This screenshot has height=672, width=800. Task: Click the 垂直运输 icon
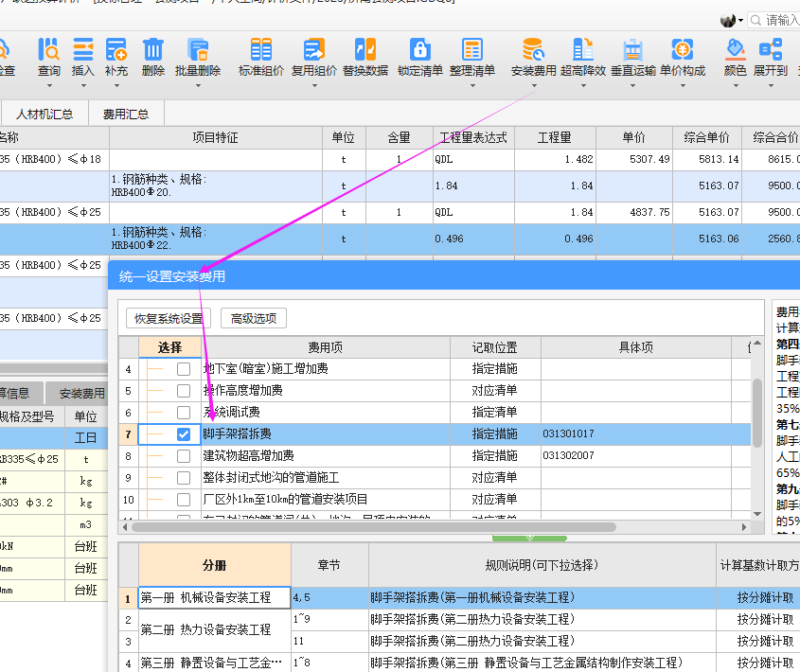click(632, 50)
